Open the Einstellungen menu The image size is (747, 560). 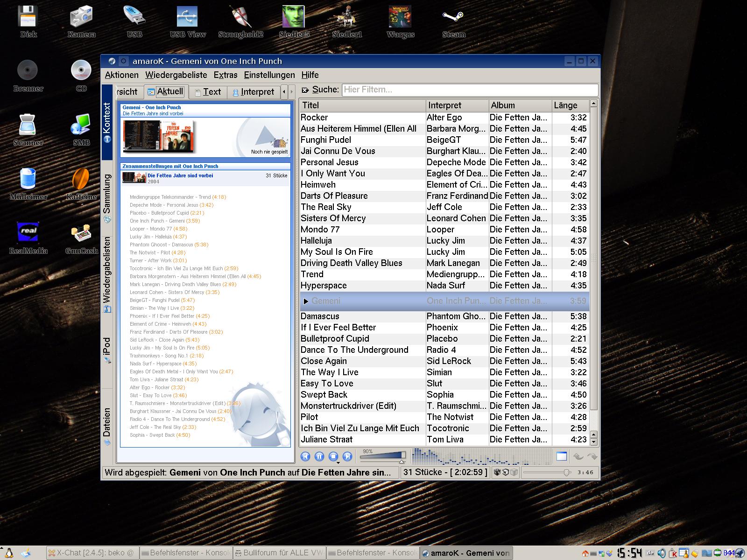269,75
